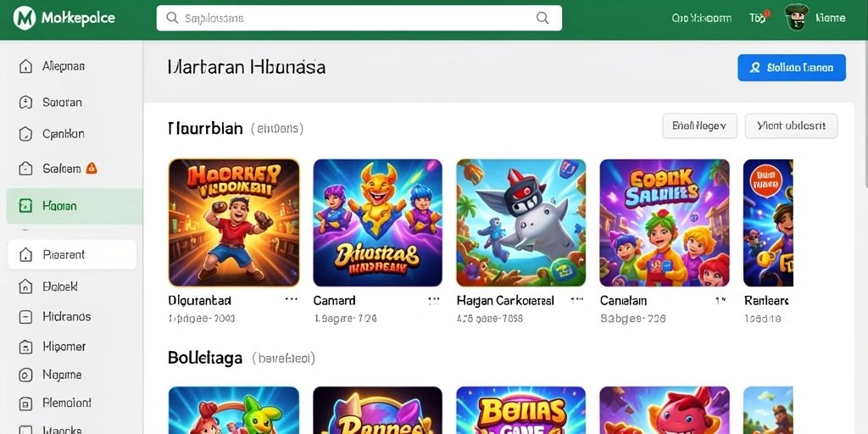
Task: Open more options for Dlgurantad card
Action: pyautogui.click(x=291, y=301)
